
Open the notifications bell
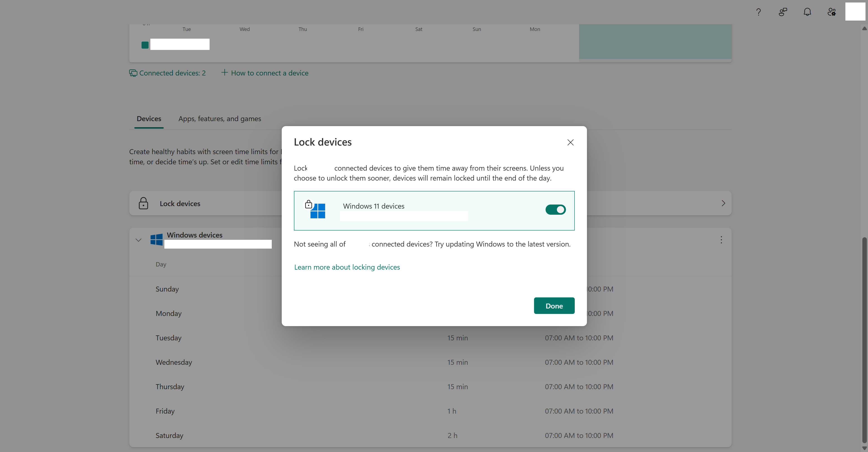(807, 12)
